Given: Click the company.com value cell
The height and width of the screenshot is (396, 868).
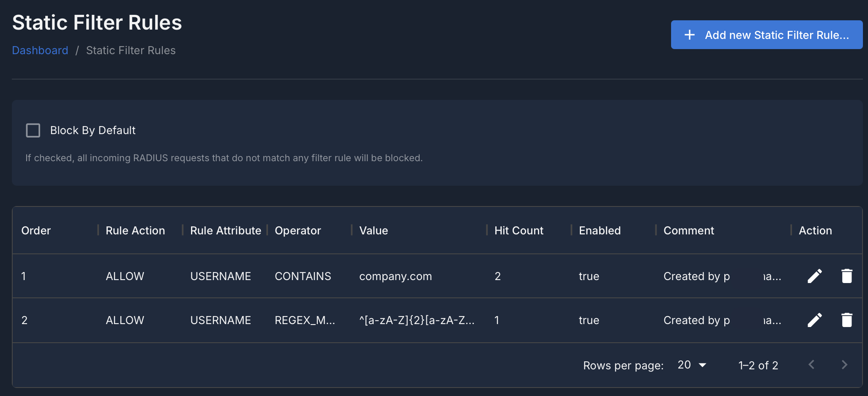Looking at the screenshot, I should [396, 276].
